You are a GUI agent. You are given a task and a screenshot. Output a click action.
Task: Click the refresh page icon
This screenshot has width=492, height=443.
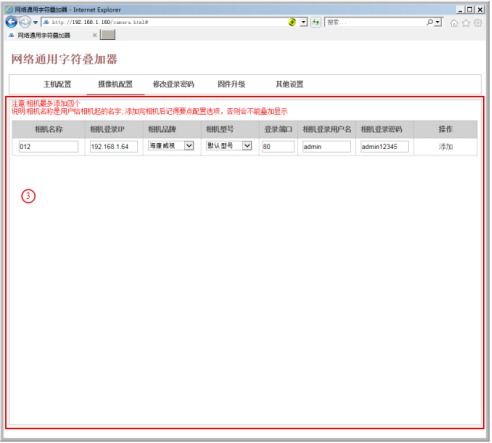tap(315, 22)
